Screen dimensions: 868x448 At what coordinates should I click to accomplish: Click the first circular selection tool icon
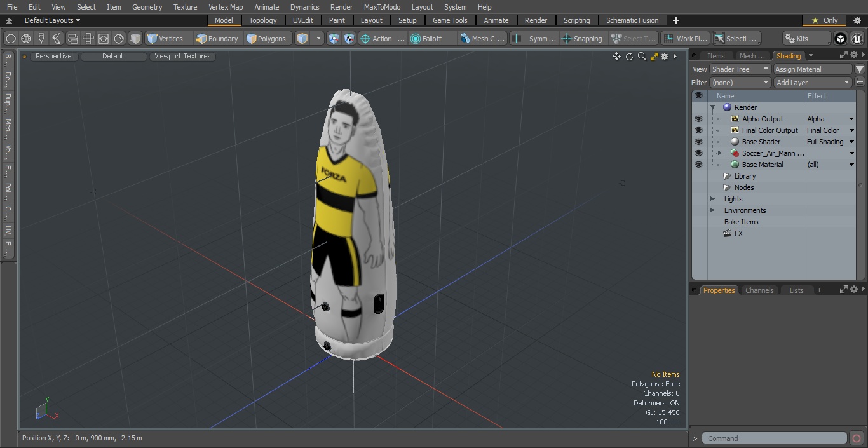[11, 39]
